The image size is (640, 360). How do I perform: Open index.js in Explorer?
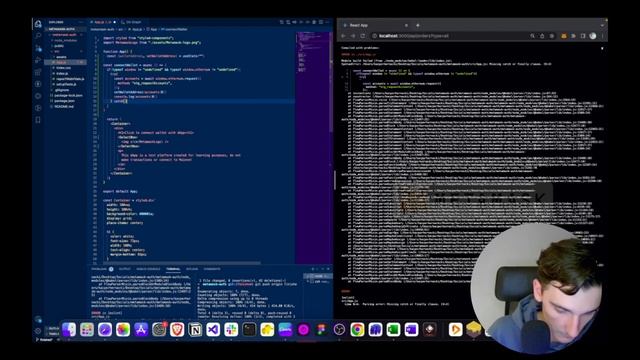coord(62,73)
